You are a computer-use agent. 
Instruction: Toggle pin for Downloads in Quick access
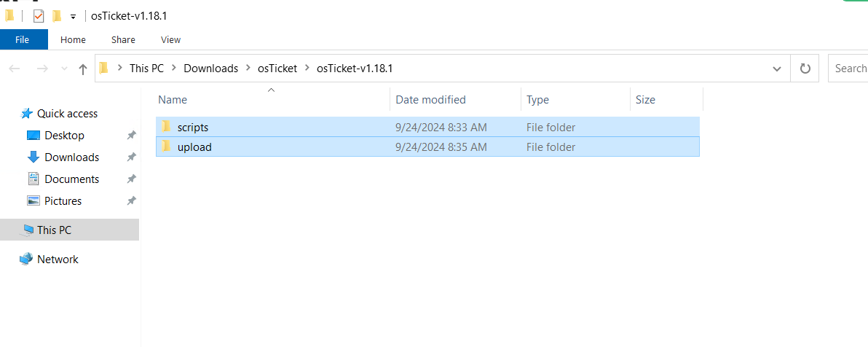131,157
